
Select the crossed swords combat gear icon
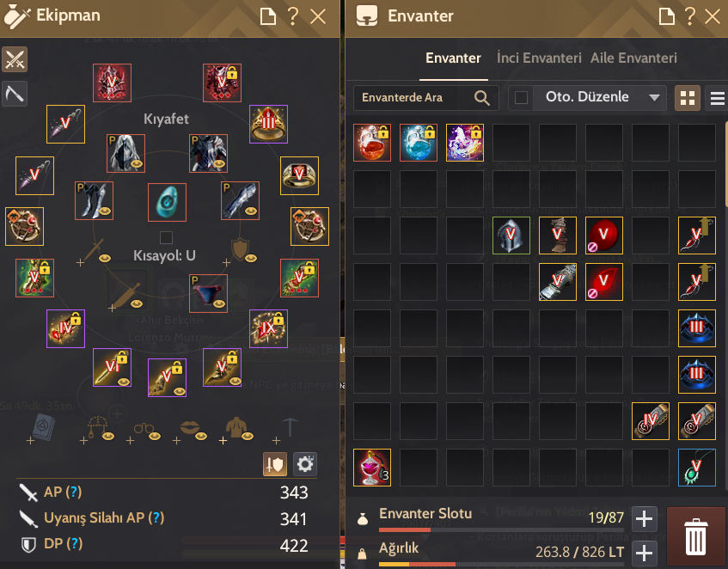(15, 59)
